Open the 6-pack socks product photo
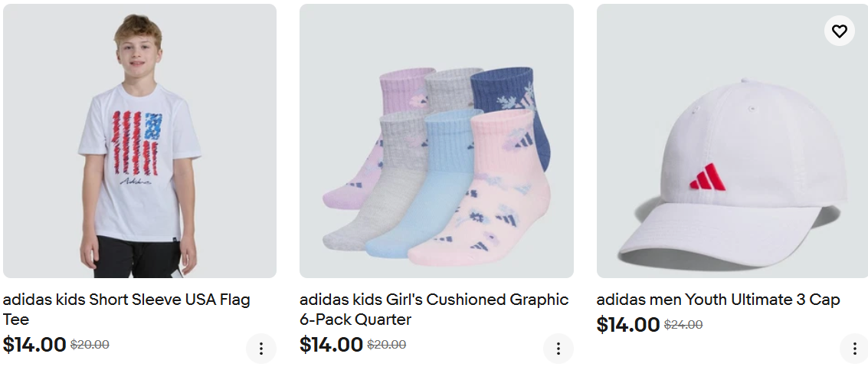Viewport: 868px width, 367px height. click(x=436, y=141)
